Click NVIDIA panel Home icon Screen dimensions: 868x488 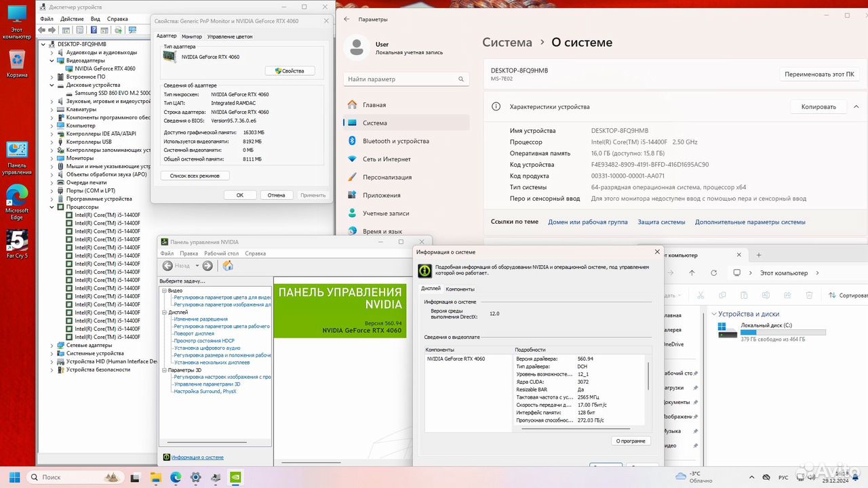point(228,266)
